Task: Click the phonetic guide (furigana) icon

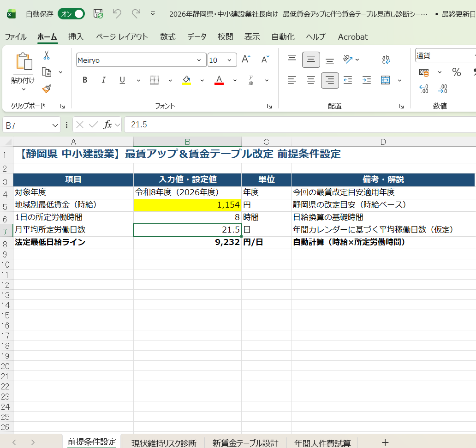Action: click(x=251, y=80)
